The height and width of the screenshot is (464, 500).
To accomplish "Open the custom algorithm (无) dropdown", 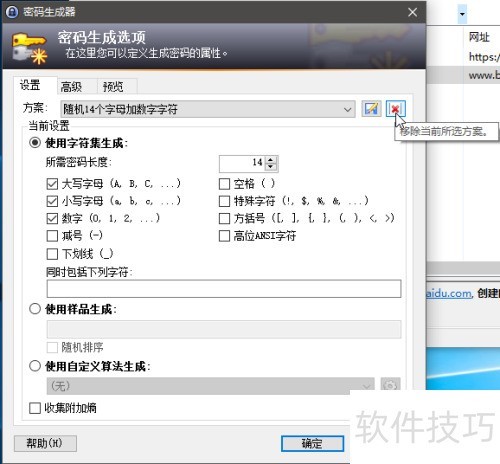I will (211, 386).
